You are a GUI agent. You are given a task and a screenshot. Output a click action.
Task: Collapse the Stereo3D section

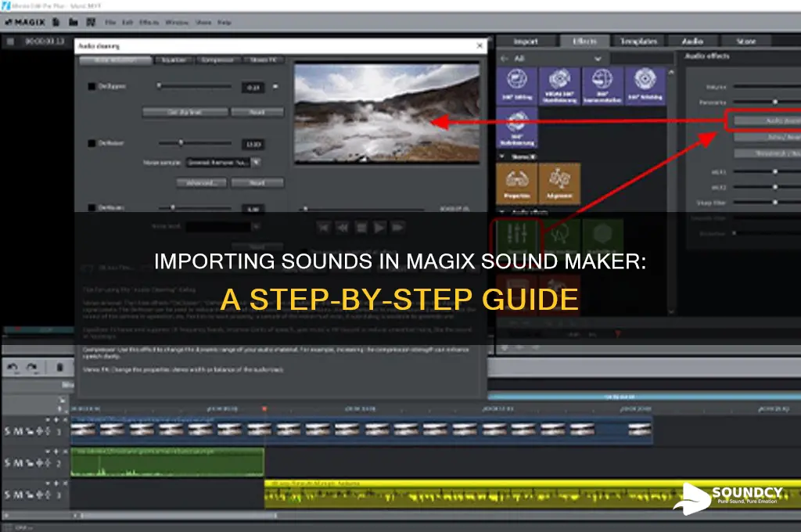(x=503, y=156)
